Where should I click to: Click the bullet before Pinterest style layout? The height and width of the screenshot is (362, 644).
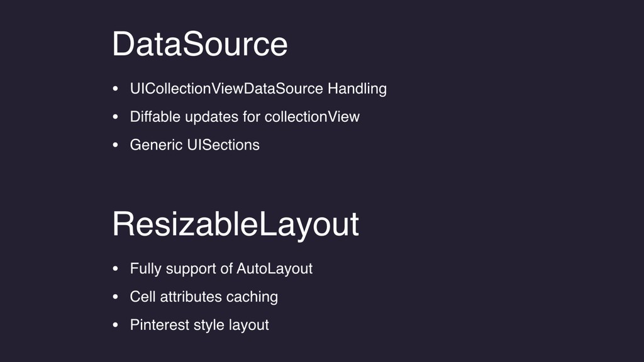(116, 325)
